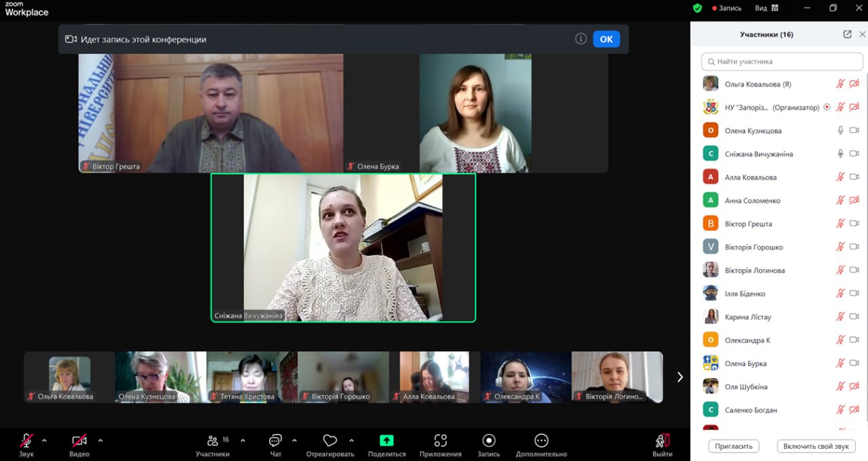Toggle the Участники participants panel
This screenshot has width=868, height=461.
pyautogui.click(x=213, y=441)
